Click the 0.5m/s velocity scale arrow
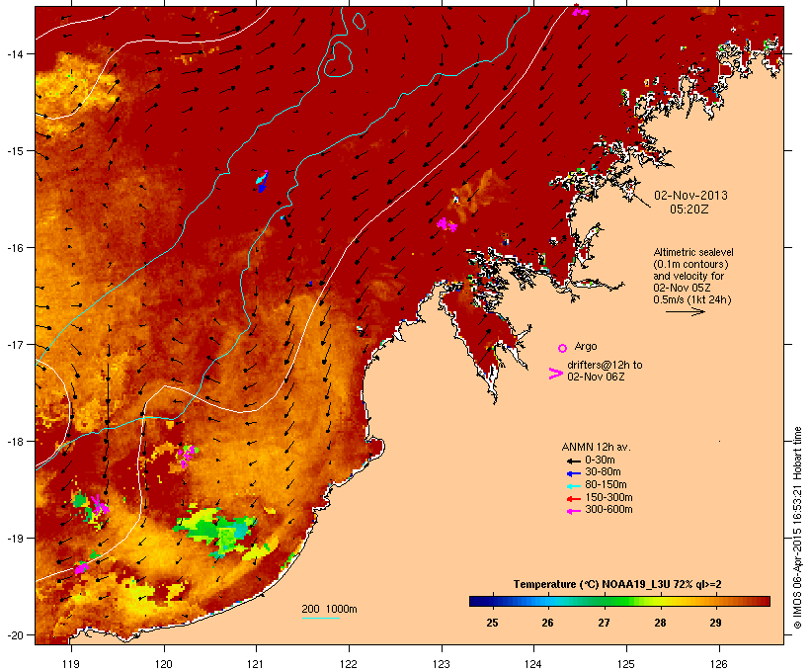 (685, 311)
